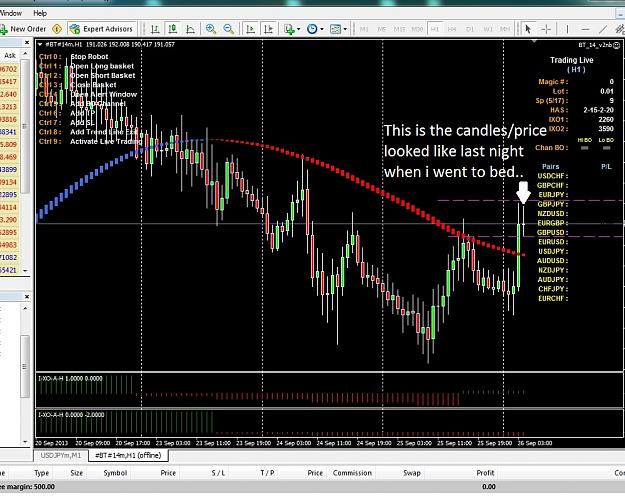Click the 'Stop Robot' chart label
The image size is (625, 503).
[x=89, y=57]
